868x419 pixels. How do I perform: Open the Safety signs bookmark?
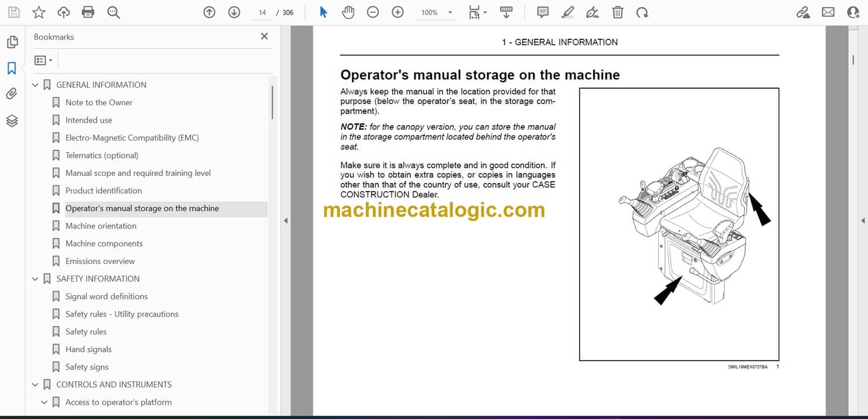(87, 367)
